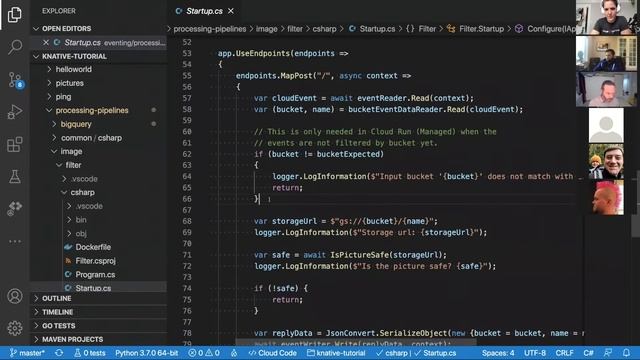Expand the helloworld folder

[99, 69]
